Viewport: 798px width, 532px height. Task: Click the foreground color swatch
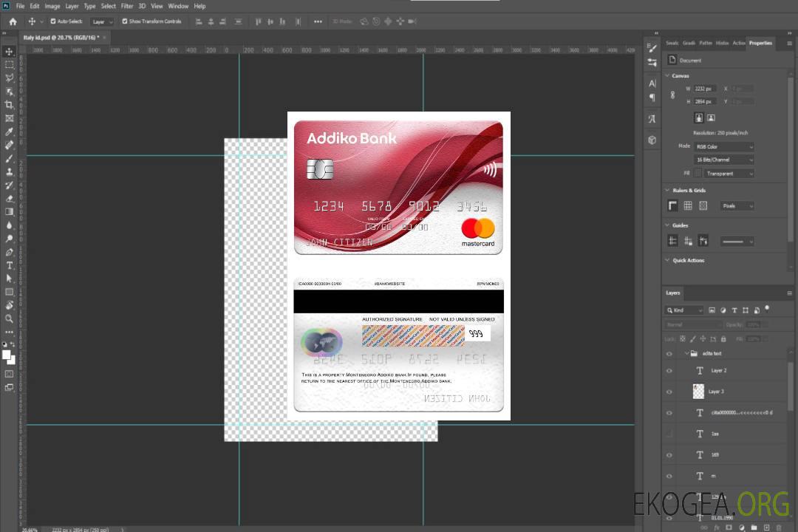point(6,355)
